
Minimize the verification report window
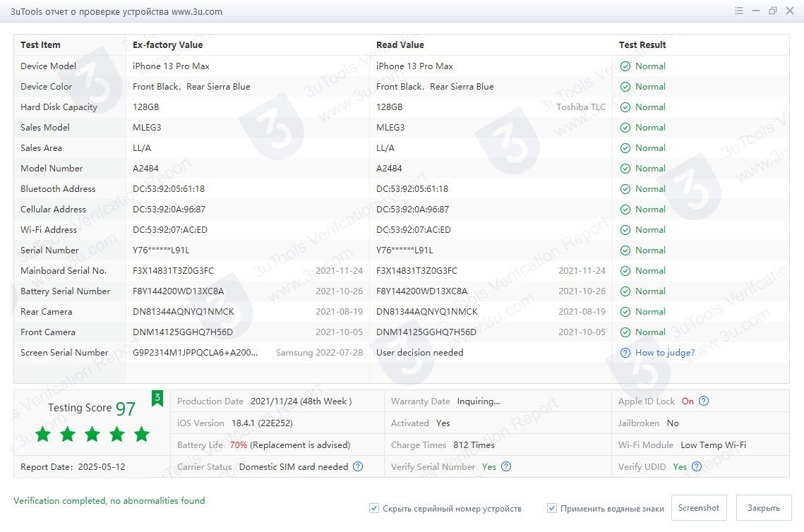[x=756, y=11]
